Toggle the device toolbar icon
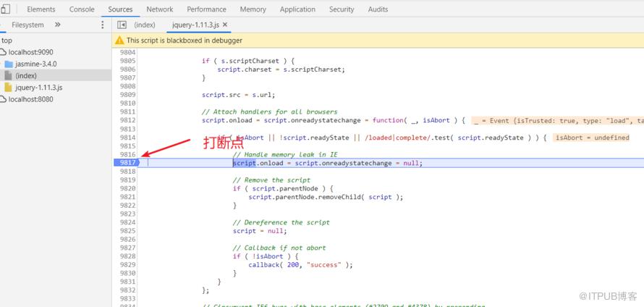644x307 pixels. coord(5,9)
